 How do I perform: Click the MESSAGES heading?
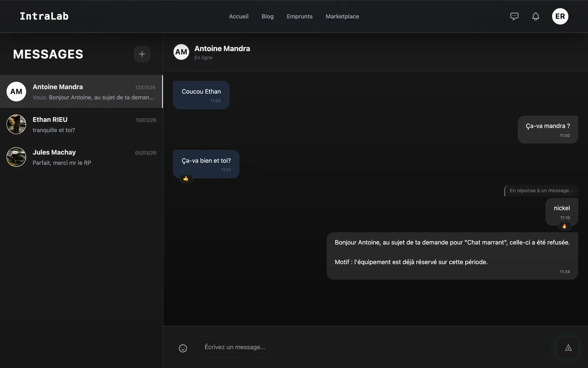(48, 54)
